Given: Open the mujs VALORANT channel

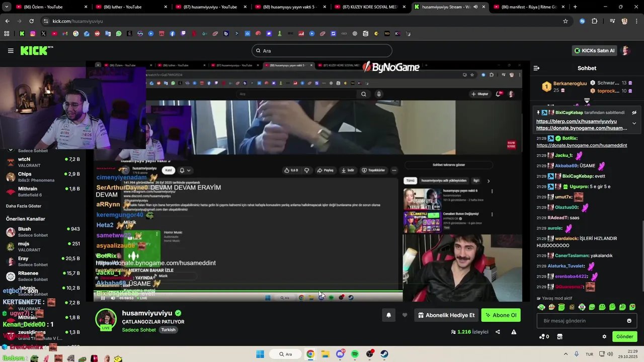Looking at the screenshot, I should [x=43, y=247].
